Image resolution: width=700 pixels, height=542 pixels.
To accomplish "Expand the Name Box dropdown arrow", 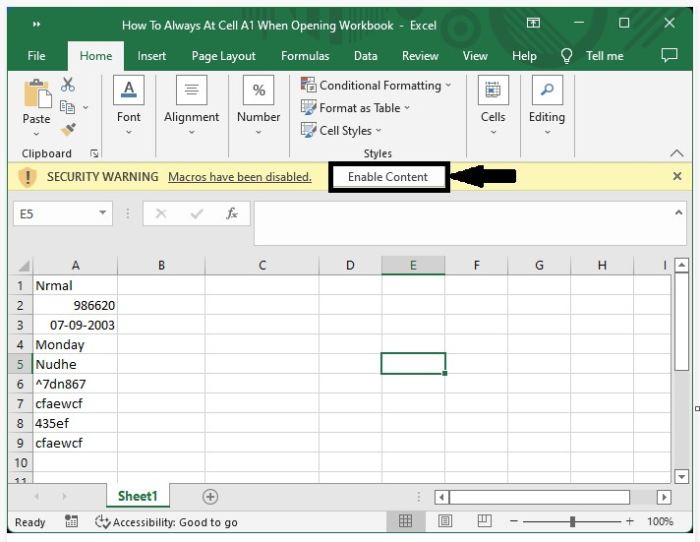I will [103, 213].
